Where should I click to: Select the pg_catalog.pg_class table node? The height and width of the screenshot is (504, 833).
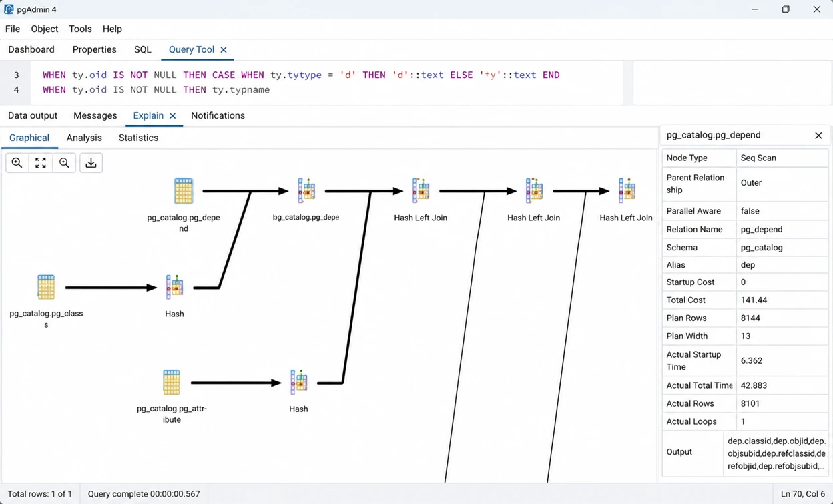[46, 288]
